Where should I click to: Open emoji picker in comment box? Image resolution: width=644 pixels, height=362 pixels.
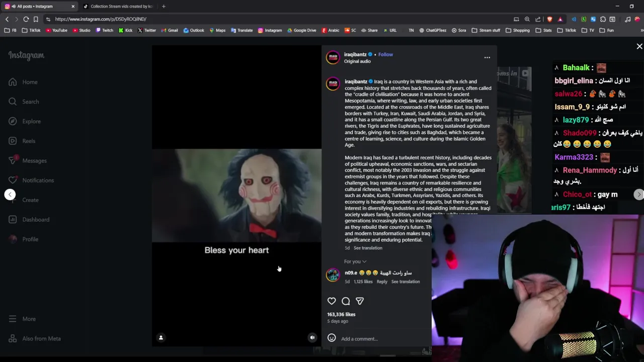(332, 338)
